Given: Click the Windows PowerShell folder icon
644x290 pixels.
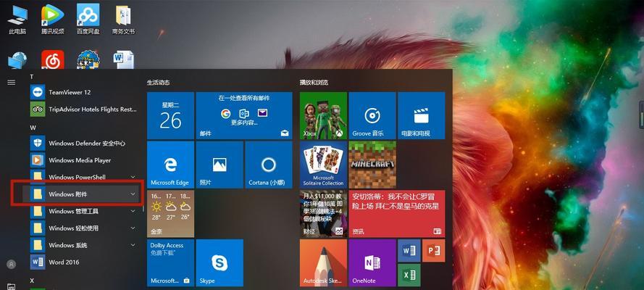Looking at the screenshot, I should (38, 177).
